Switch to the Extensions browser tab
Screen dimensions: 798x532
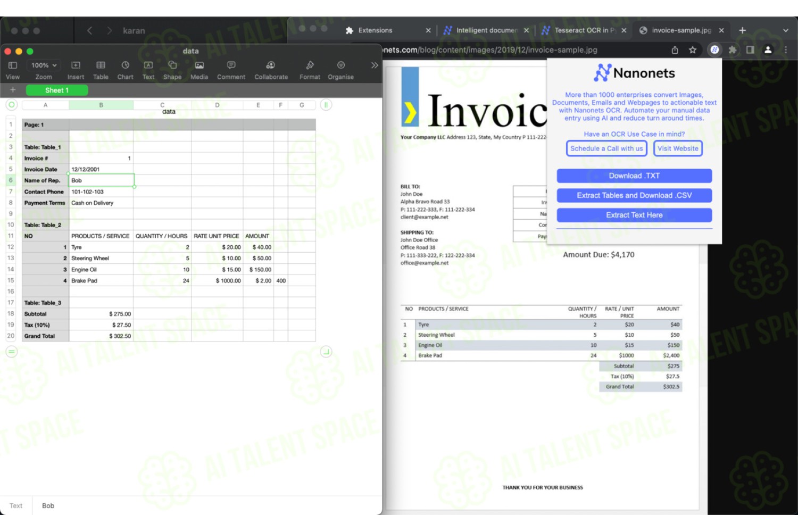[x=375, y=30]
